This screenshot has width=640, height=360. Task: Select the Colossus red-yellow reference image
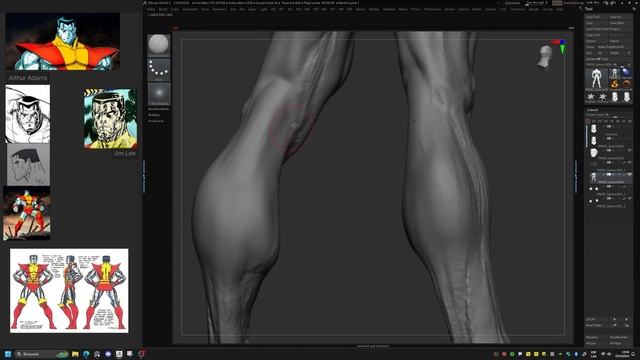click(62, 41)
